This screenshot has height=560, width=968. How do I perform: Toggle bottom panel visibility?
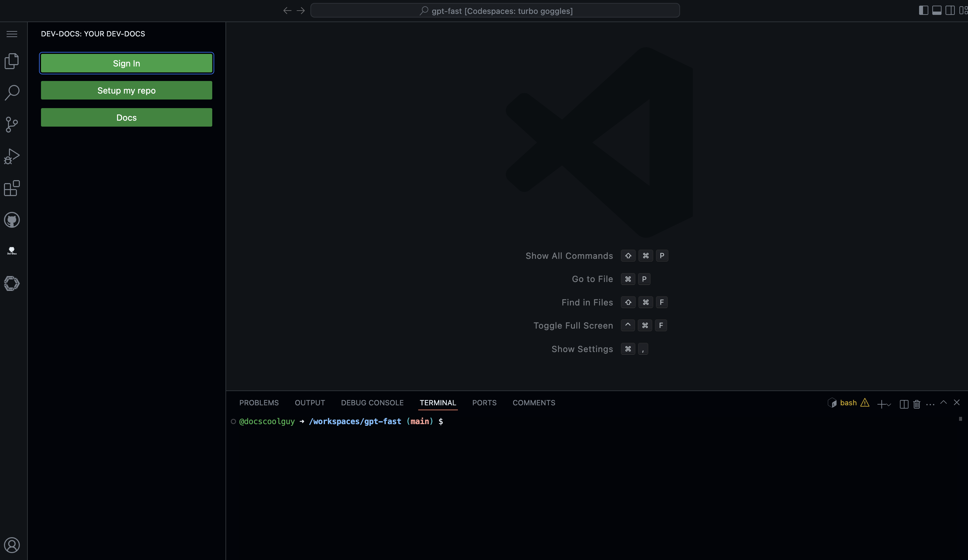click(937, 10)
